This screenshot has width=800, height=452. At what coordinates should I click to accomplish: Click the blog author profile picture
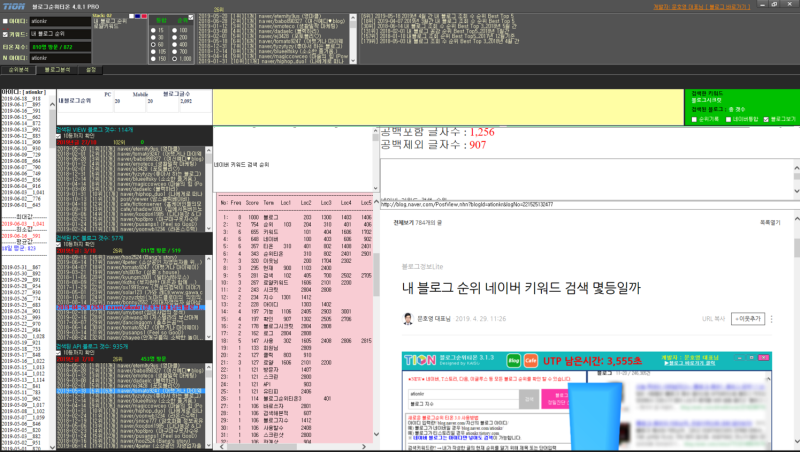click(x=408, y=319)
